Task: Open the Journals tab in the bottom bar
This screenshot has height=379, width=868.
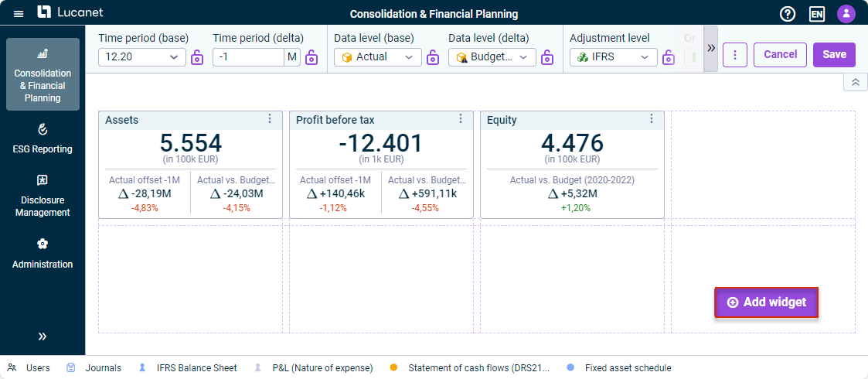Action: point(94,368)
